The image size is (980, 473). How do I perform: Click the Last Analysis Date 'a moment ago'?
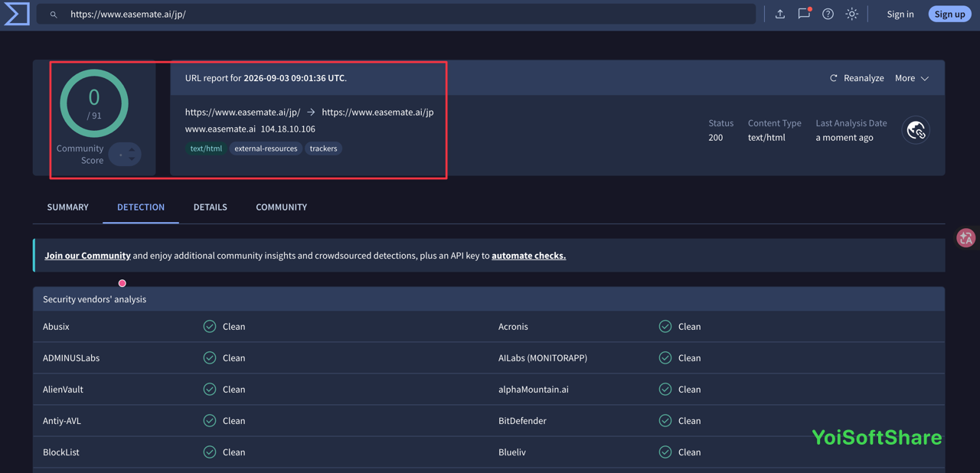pos(844,138)
